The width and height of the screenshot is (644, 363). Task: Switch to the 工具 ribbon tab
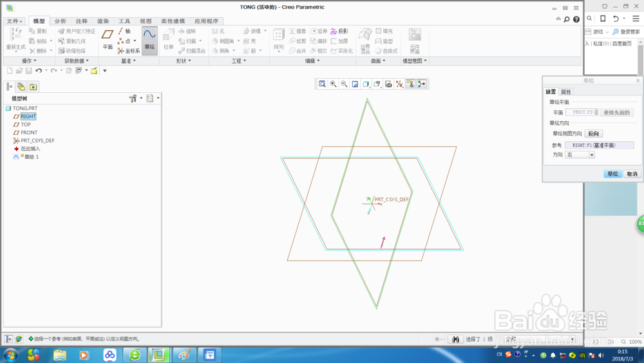[124, 21]
